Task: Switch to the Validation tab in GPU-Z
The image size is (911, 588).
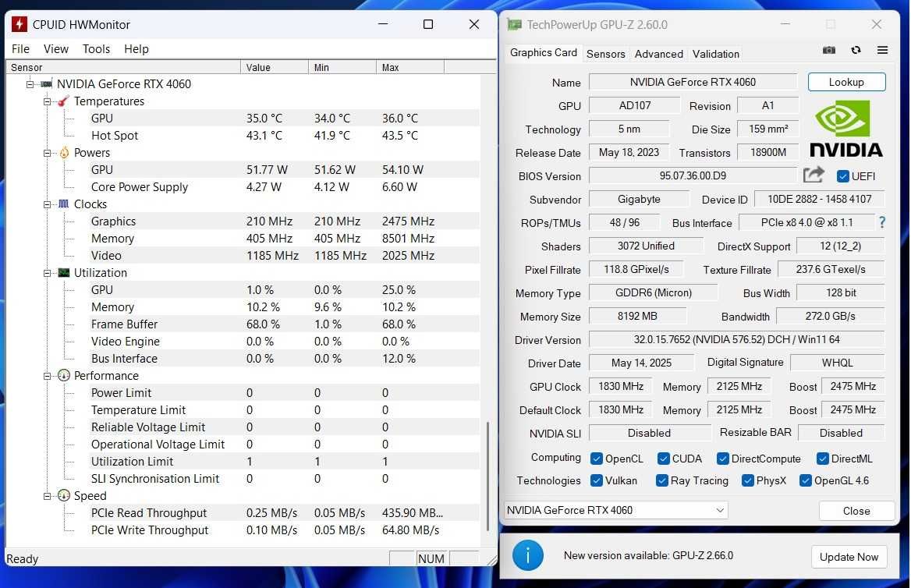Action: coord(715,54)
